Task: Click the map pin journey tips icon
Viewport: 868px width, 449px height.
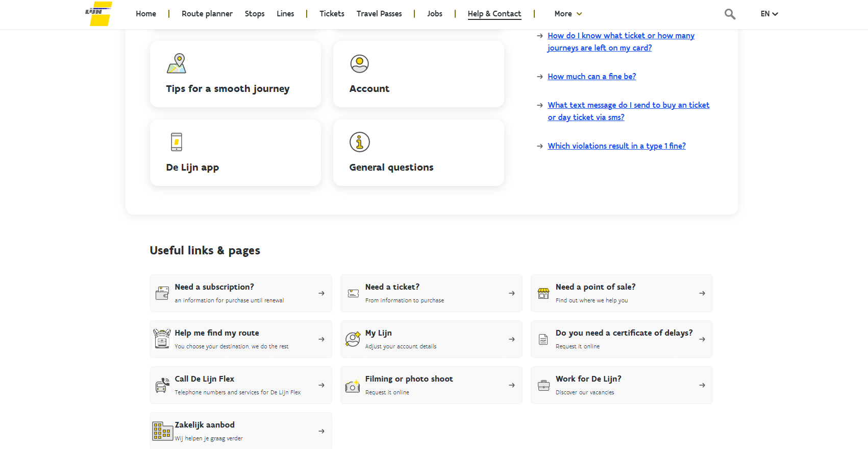Action: [177, 64]
